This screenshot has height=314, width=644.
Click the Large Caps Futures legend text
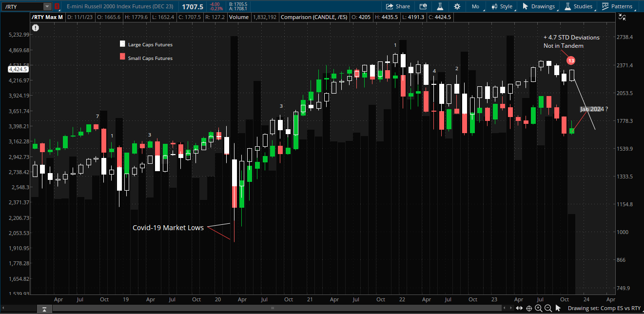pyautogui.click(x=150, y=45)
